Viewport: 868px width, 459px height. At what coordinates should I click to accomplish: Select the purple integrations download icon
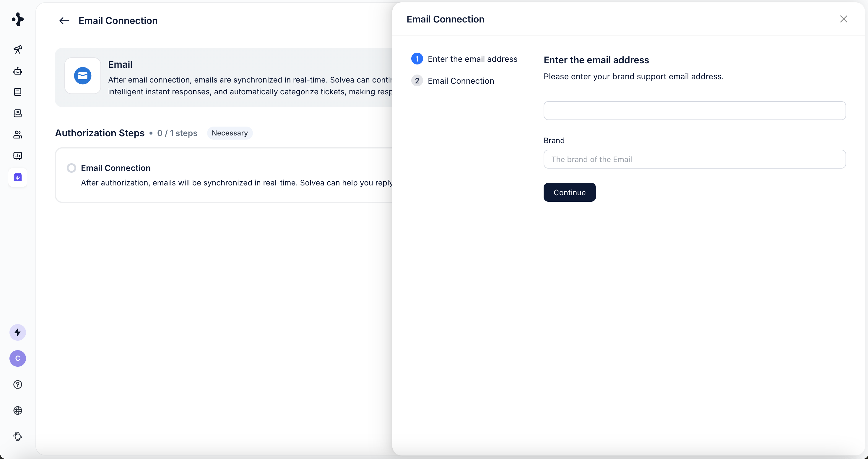(x=17, y=177)
